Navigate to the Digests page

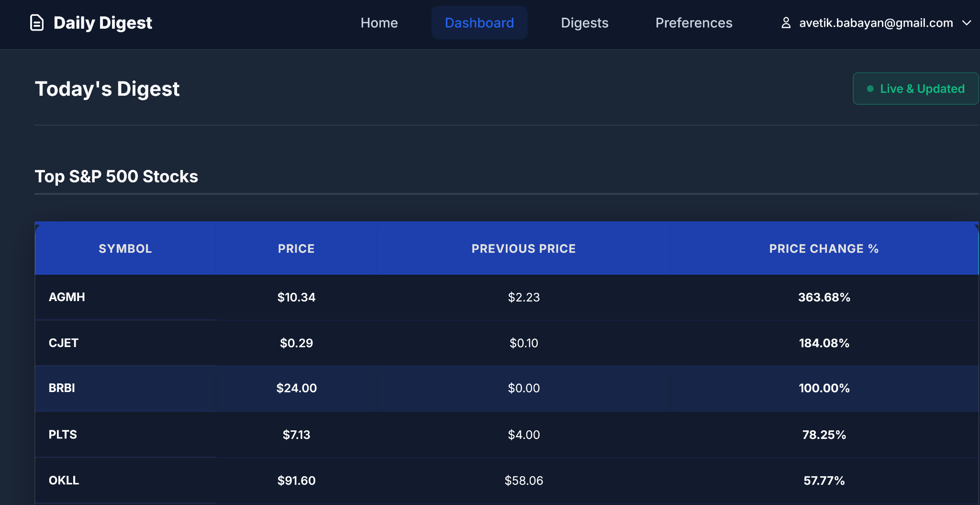[x=584, y=22]
